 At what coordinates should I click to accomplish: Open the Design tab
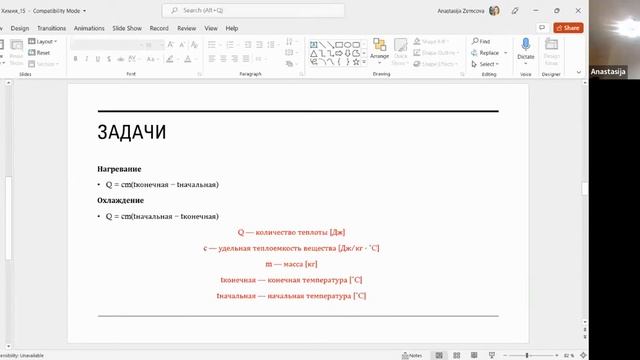20,28
